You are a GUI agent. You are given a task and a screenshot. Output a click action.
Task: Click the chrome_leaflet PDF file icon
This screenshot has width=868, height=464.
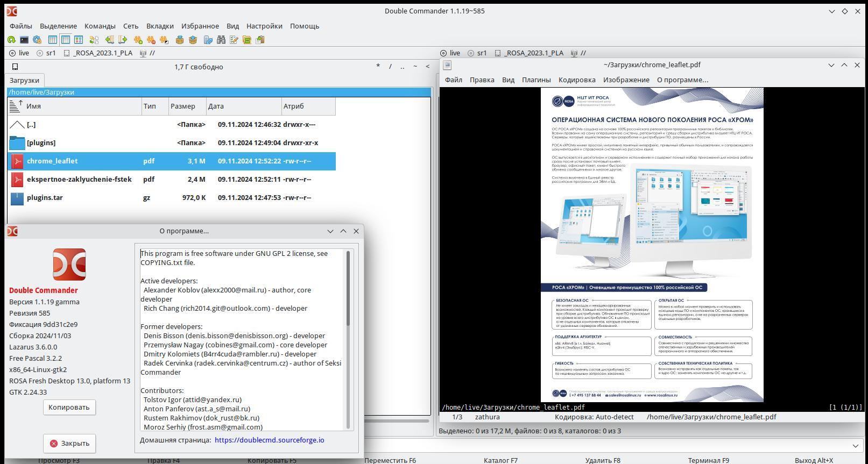tap(17, 161)
